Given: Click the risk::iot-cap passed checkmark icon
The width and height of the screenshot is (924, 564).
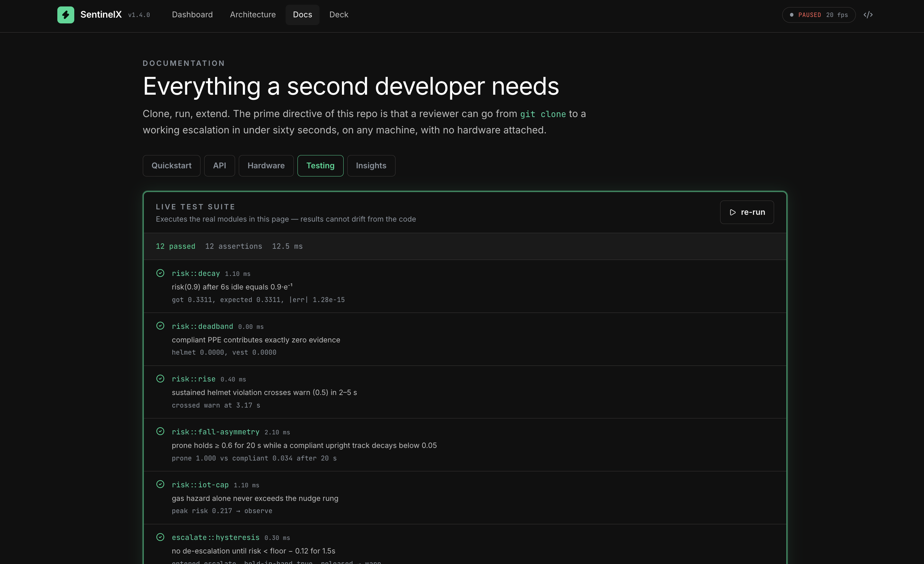Looking at the screenshot, I should point(160,484).
